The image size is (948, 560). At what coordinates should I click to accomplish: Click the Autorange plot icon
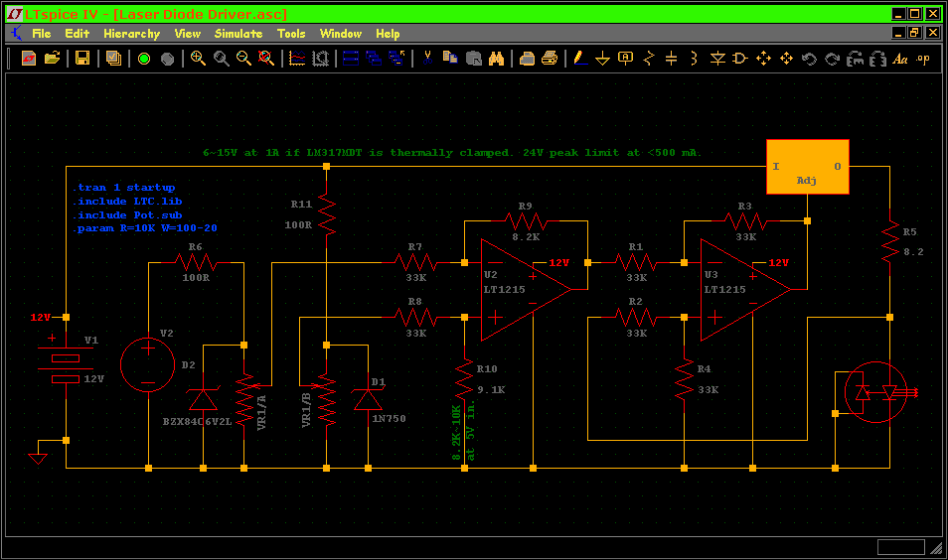pyautogui.click(x=320, y=58)
